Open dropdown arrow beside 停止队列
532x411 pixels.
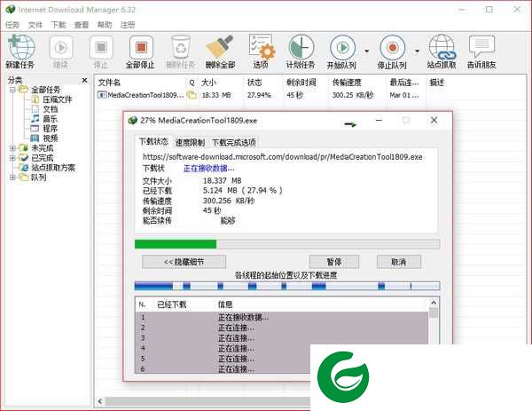click(418, 51)
